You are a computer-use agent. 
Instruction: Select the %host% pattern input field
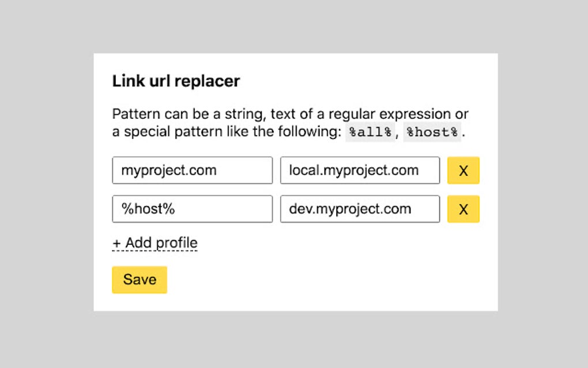click(192, 209)
